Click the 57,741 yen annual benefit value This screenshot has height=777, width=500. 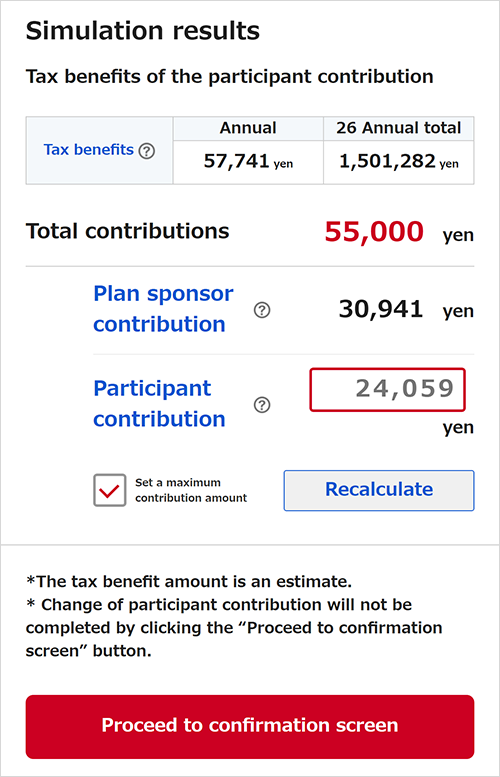(248, 162)
